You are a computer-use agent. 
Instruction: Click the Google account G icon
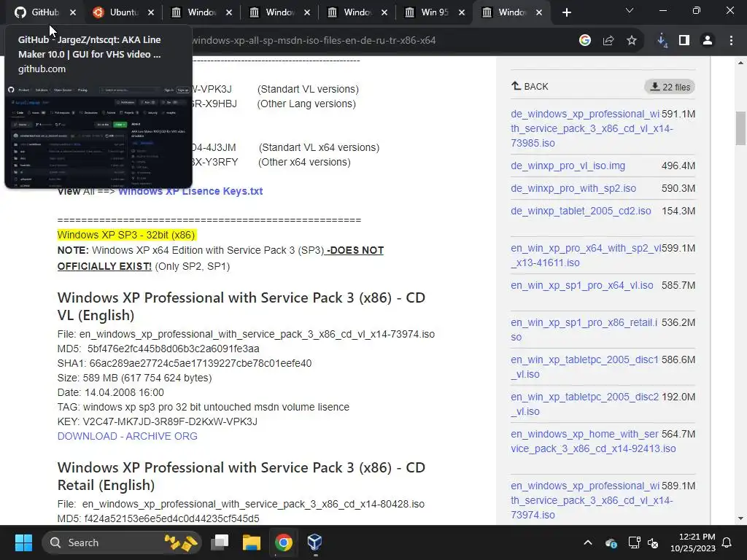(x=585, y=41)
